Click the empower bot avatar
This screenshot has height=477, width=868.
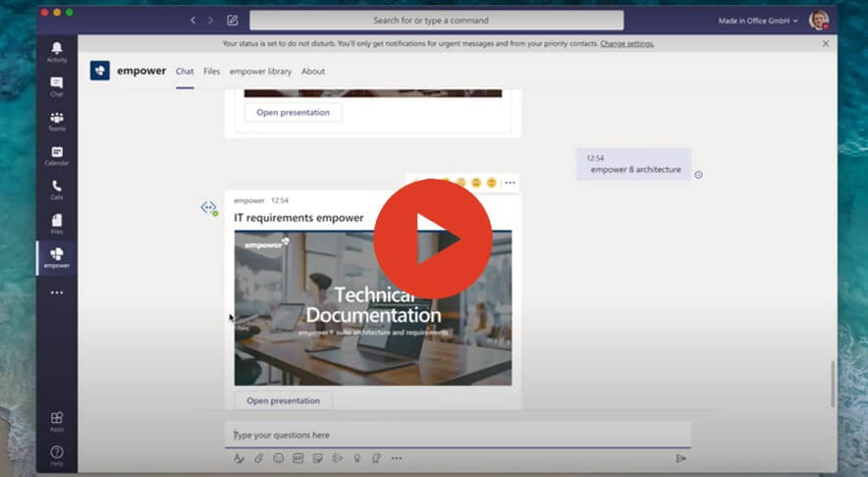point(209,207)
